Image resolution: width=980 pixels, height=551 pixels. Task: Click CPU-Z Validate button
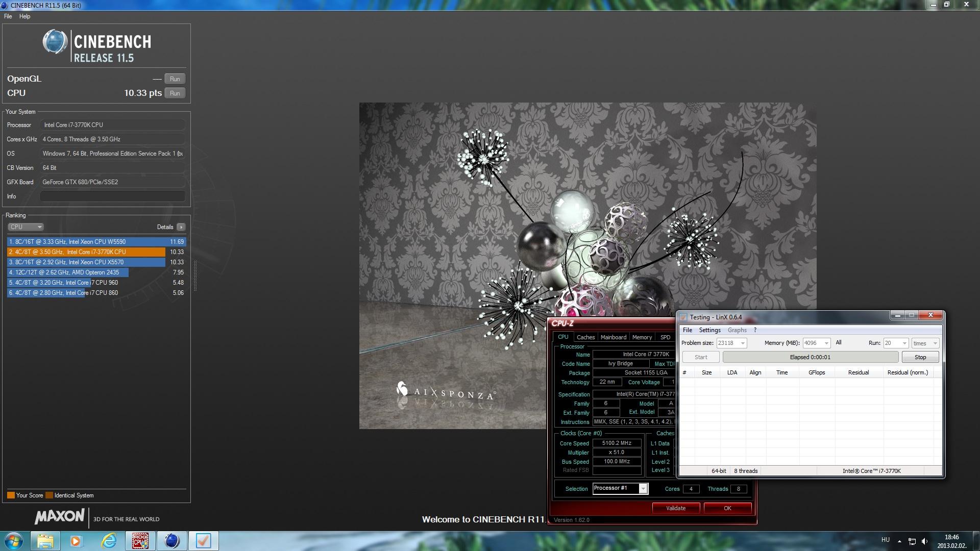[x=676, y=508]
